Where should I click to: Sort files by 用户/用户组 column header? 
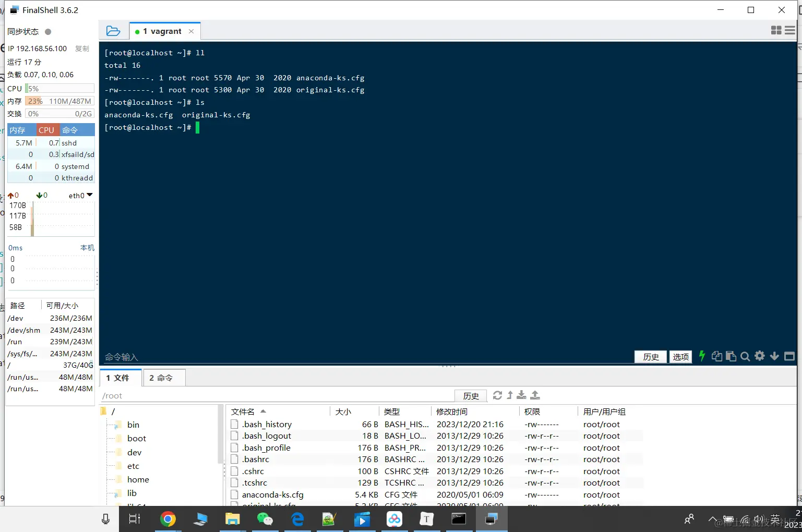coord(611,412)
